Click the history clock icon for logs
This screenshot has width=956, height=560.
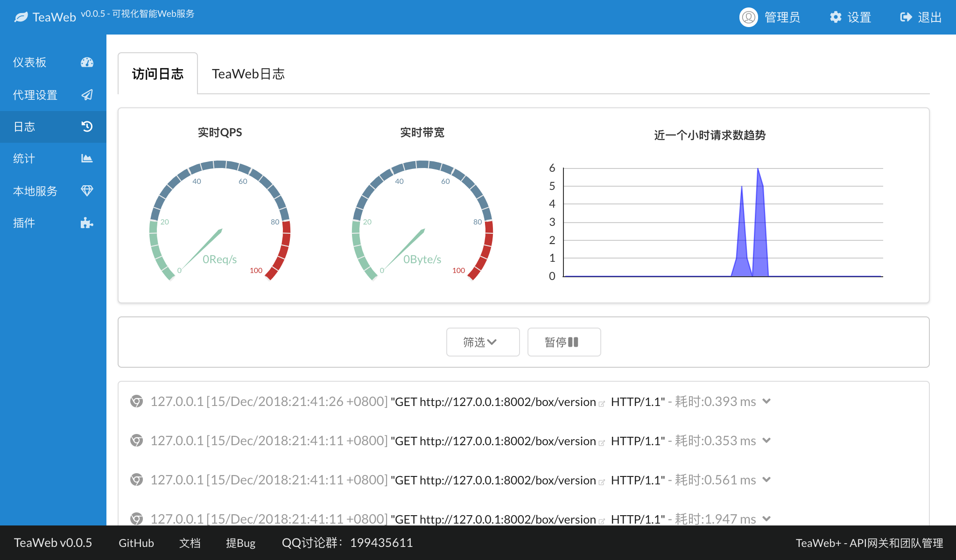[87, 126]
